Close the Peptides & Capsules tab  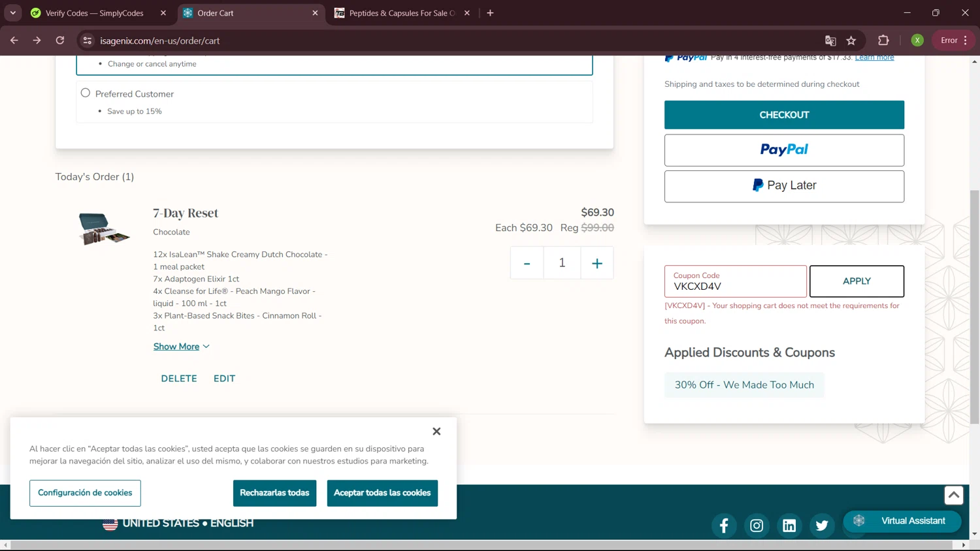tap(466, 13)
